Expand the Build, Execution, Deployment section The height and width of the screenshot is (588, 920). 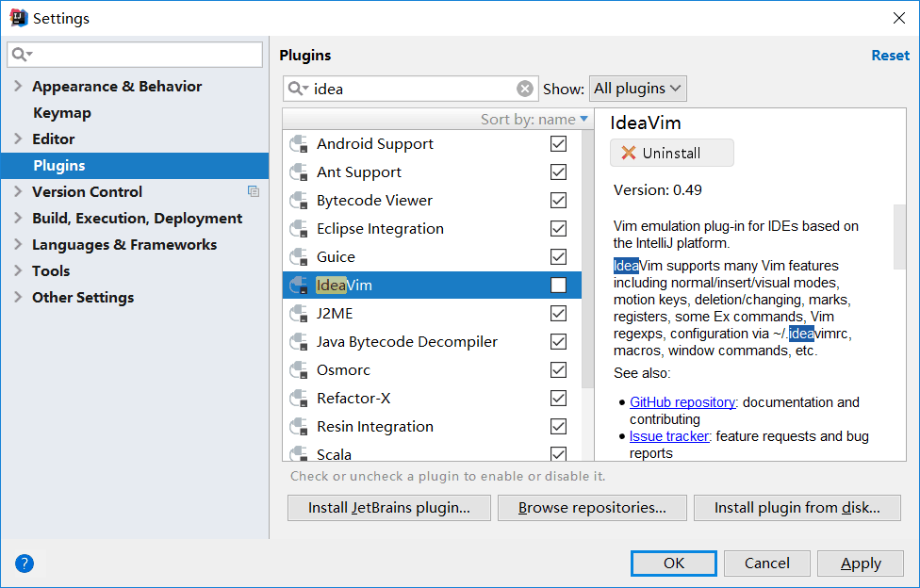tap(18, 219)
